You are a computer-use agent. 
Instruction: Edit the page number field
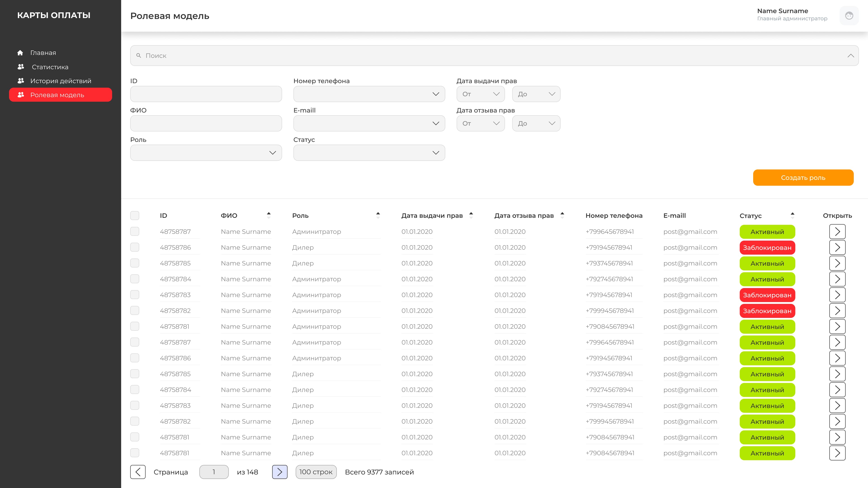pyautogui.click(x=214, y=472)
